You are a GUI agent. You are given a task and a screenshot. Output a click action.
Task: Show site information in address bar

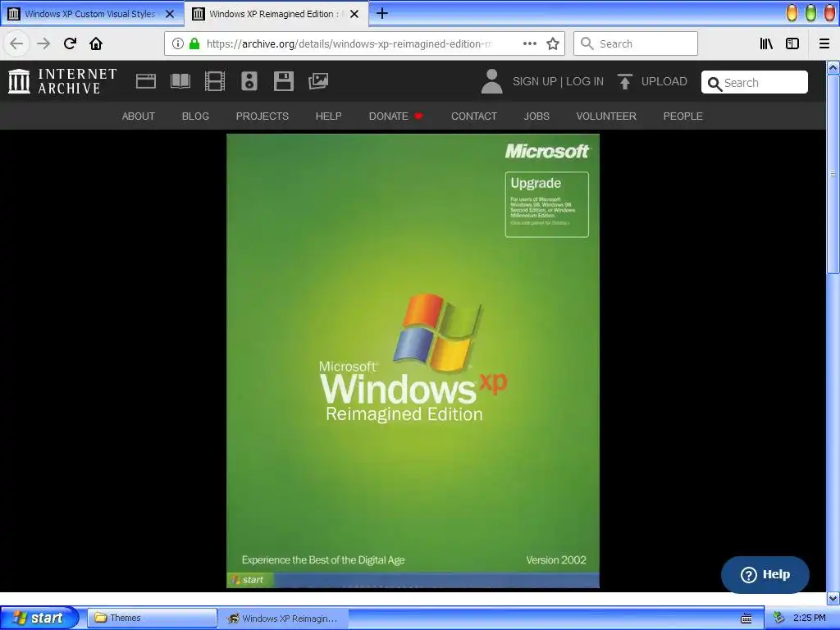click(x=178, y=43)
